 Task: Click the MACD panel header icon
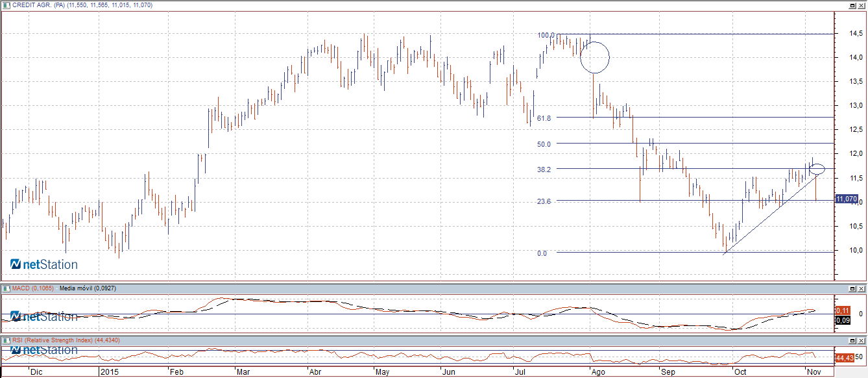coord(6,288)
